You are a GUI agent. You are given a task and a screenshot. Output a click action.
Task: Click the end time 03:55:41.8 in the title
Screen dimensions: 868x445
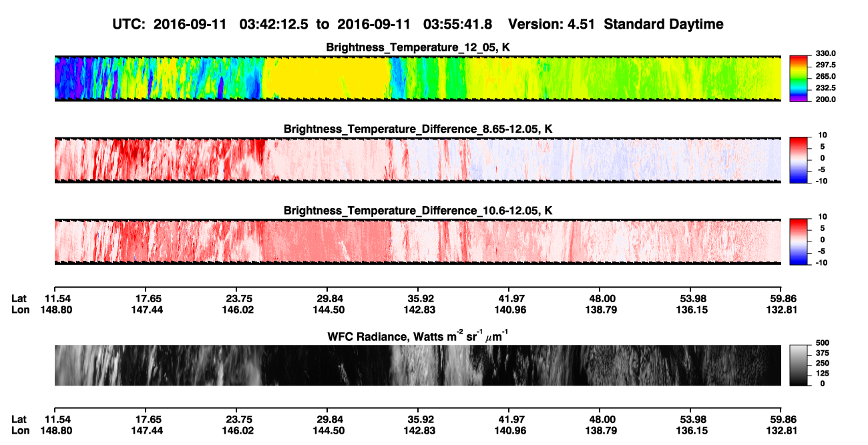pos(458,25)
